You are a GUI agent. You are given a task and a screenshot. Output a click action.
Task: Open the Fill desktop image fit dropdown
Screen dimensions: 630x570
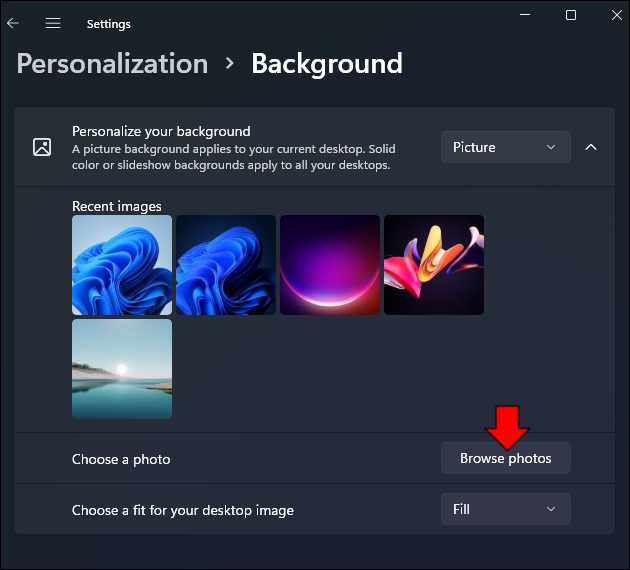[x=505, y=509]
